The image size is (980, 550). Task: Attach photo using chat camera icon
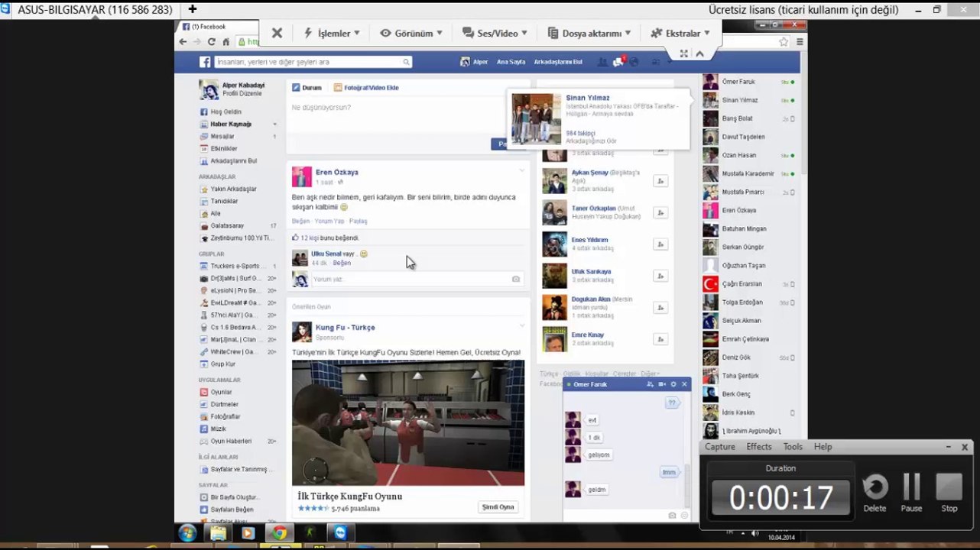coord(672,516)
